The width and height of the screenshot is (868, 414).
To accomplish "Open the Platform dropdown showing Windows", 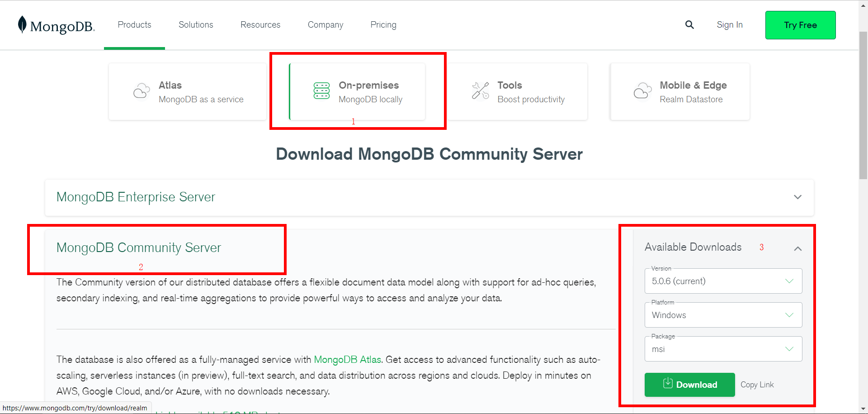I will [723, 315].
